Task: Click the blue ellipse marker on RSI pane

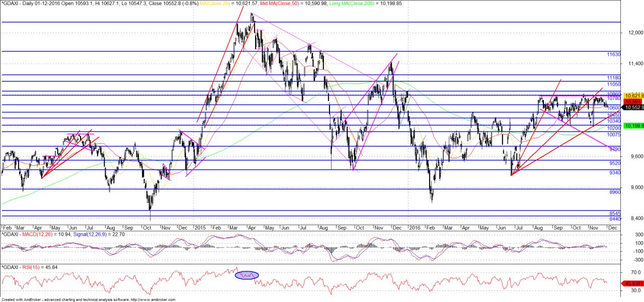Action: click(246, 275)
